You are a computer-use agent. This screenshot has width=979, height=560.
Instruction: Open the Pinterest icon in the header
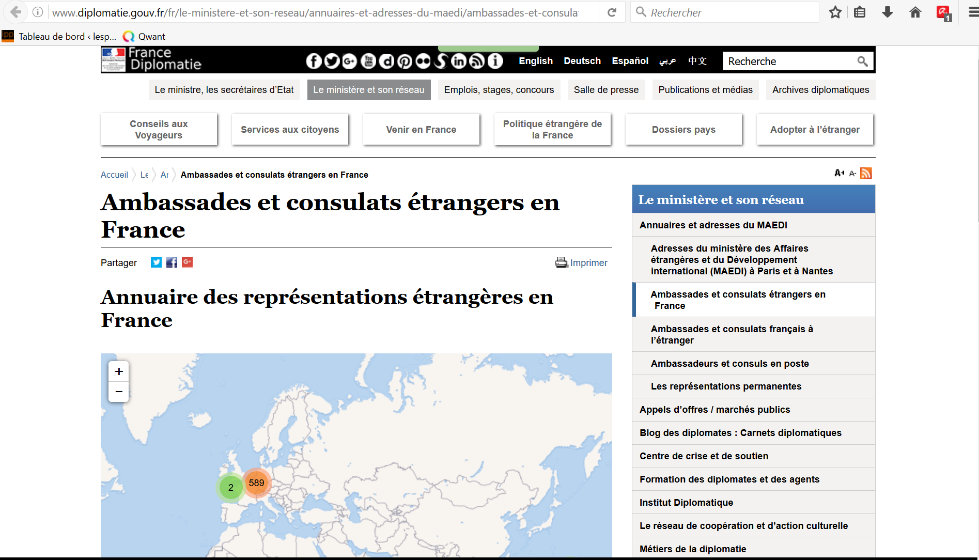[x=405, y=61]
